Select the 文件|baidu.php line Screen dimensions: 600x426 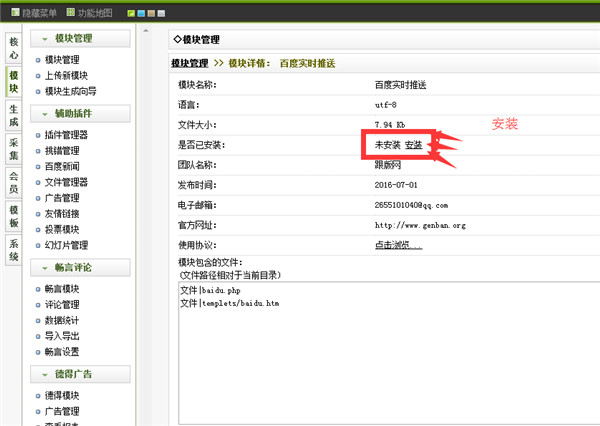coord(210,291)
